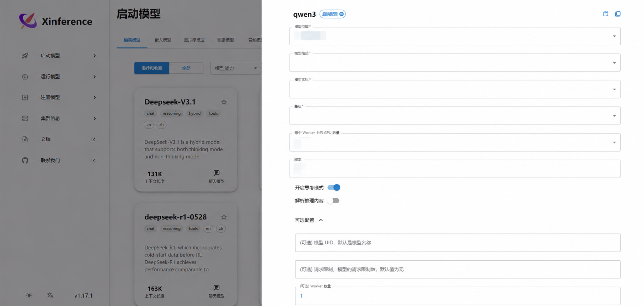Click the external-link icon on the 联系我们 row

click(x=93, y=160)
